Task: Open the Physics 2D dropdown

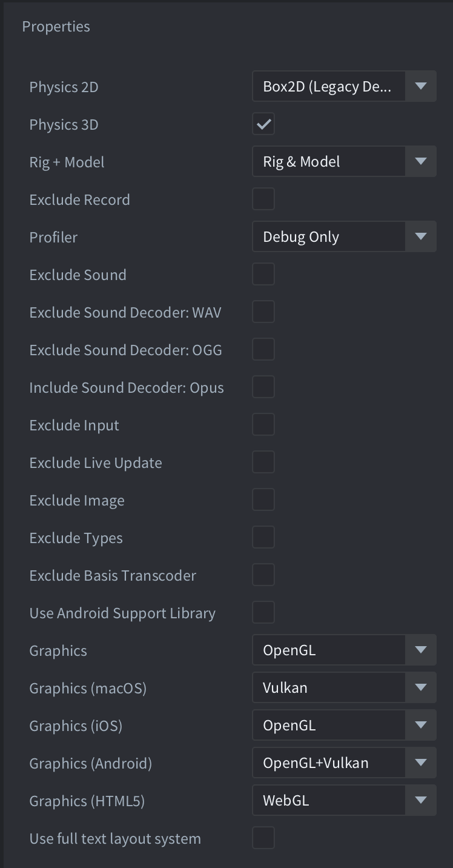Action: point(344,86)
